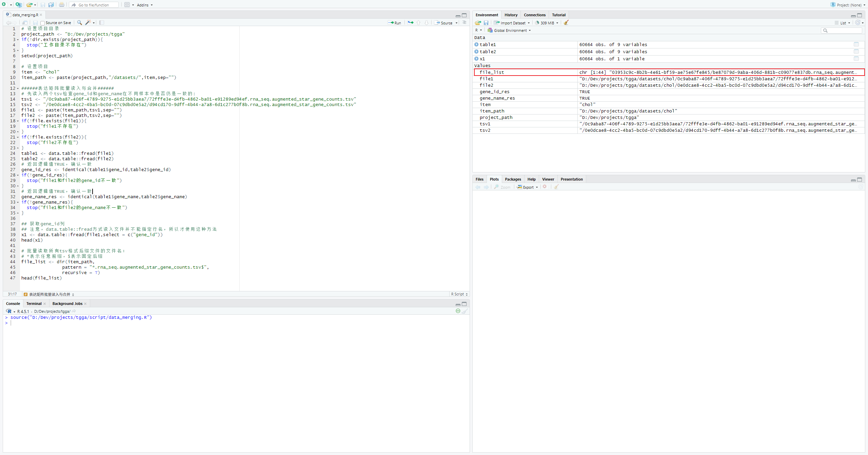This screenshot has width=868, height=455.
Task: Switch to the History tab
Action: click(511, 15)
